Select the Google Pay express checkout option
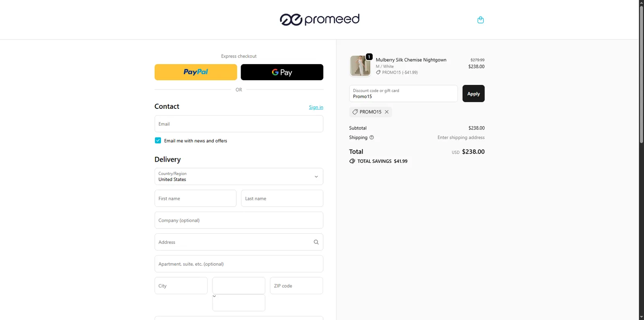644x320 pixels. pyautogui.click(x=282, y=72)
